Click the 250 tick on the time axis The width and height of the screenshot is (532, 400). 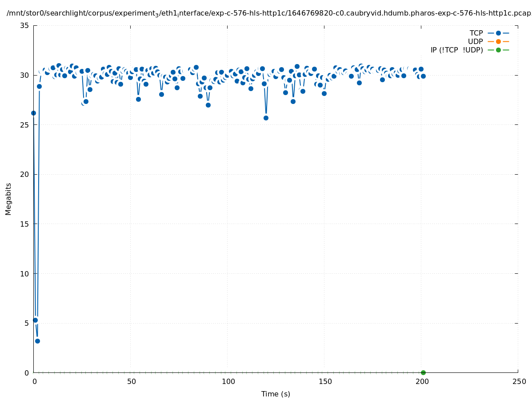pyautogui.click(x=518, y=381)
